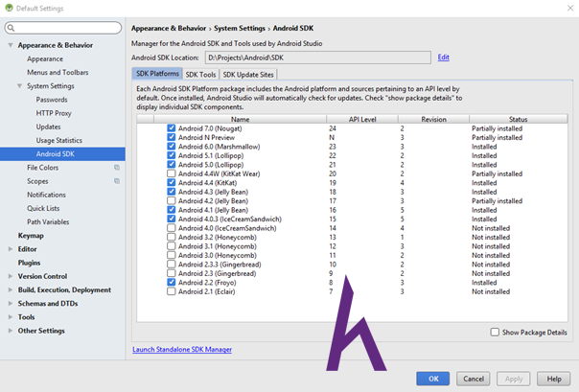The height and width of the screenshot is (392, 579).
Task: Uncheck Android 7.0 (Nougat) checkbox
Action: [x=171, y=128]
